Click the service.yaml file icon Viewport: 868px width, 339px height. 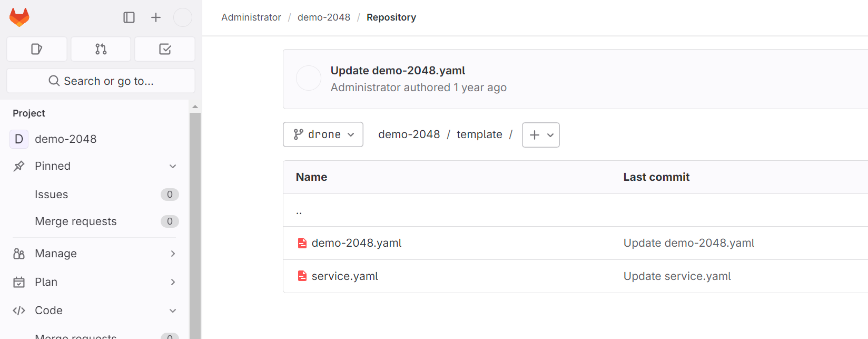click(302, 276)
